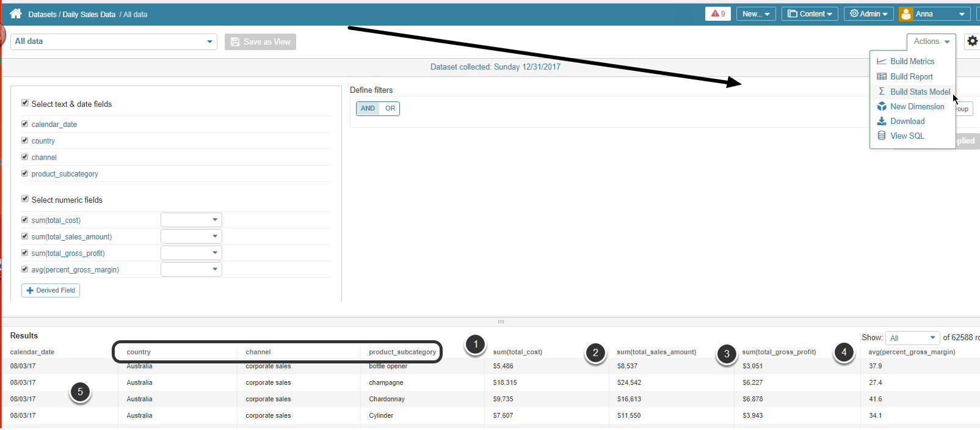Toggle the Select numeric fields checkbox
Image resolution: width=980 pixels, height=430 pixels.
point(25,199)
